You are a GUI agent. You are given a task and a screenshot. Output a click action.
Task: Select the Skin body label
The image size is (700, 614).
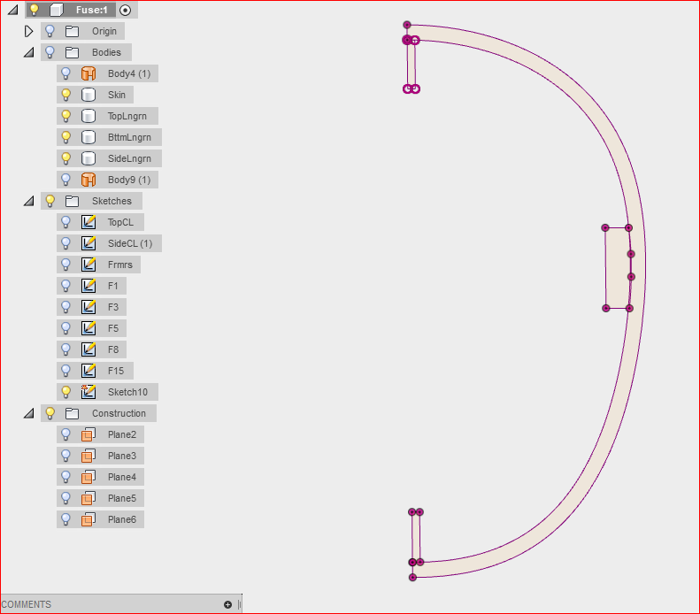[117, 95]
